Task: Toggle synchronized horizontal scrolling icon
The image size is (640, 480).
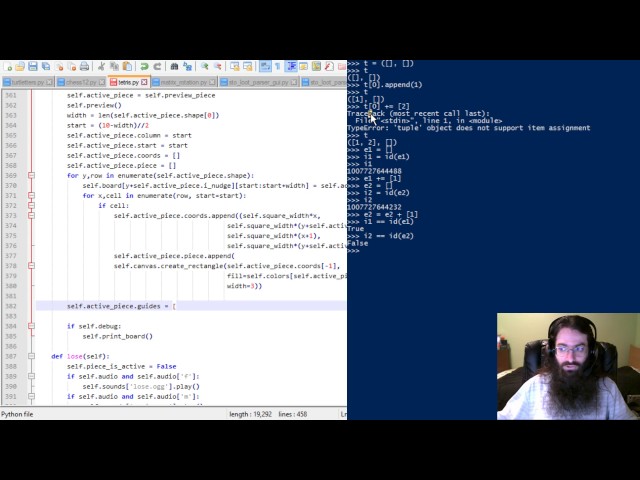Action: pos(248,67)
